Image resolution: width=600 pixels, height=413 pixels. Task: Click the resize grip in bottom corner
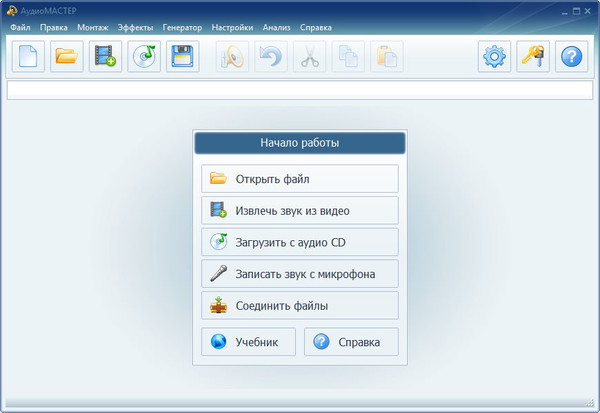[589, 402]
